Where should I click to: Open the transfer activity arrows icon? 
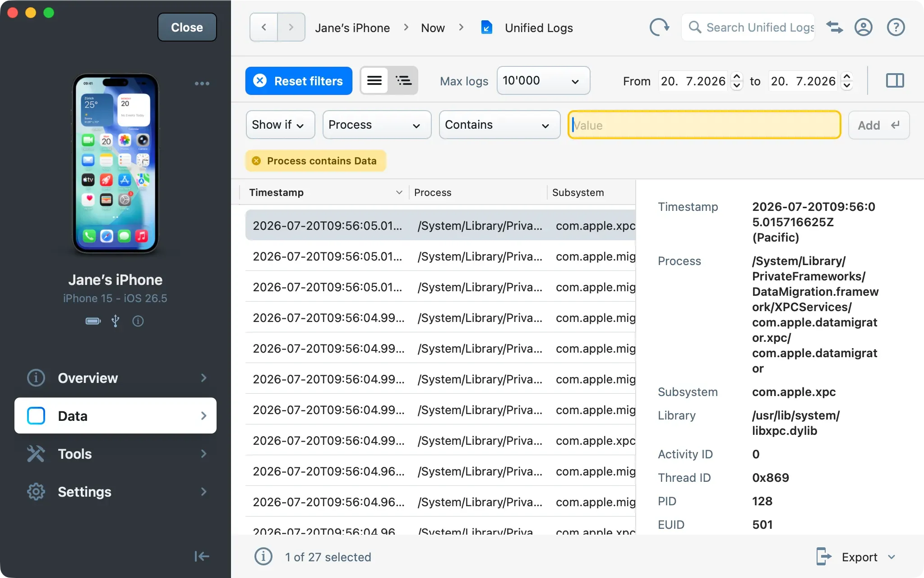835,28
